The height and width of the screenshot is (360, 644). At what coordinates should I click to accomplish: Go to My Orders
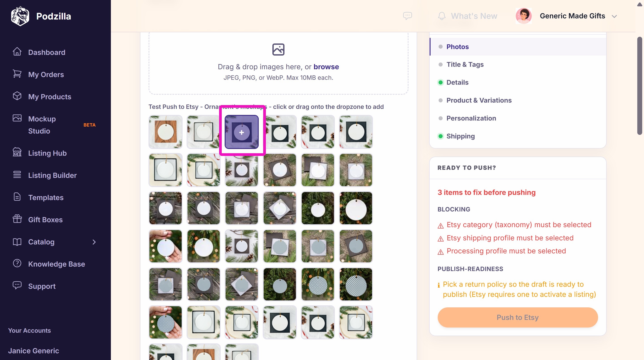point(46,75)
